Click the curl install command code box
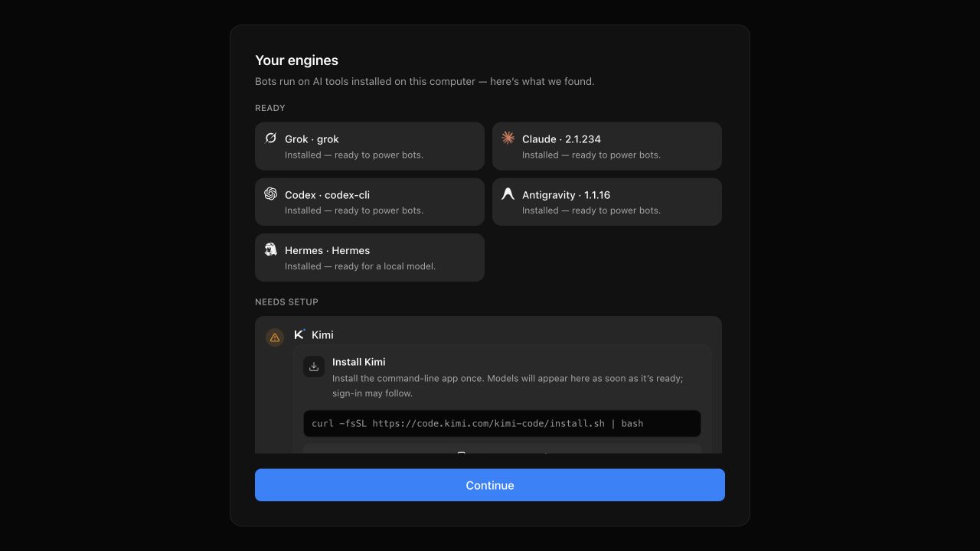 [x=502, y=423]
